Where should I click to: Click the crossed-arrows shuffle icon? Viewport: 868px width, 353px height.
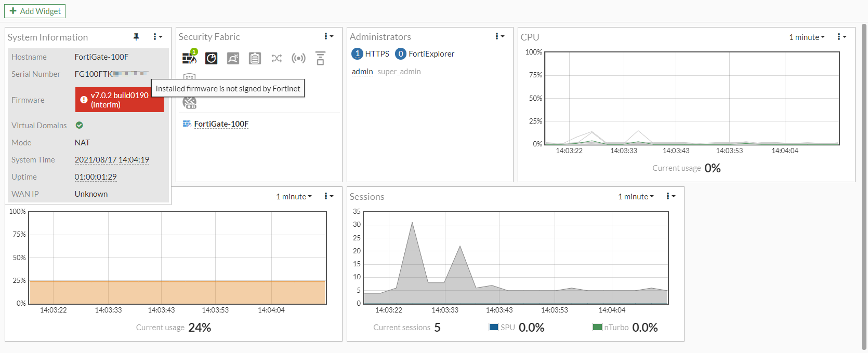pyautogui.click(x=277, y=58)
